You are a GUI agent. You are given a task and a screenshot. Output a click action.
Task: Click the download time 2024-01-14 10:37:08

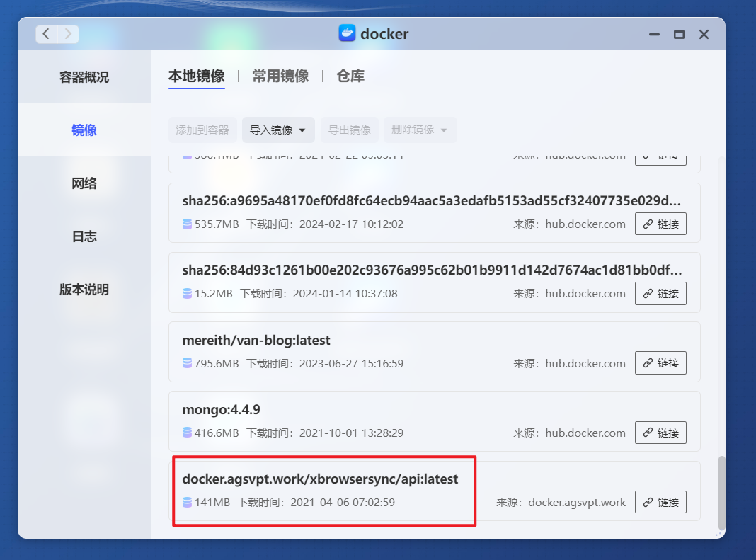(x=345, y=294)
